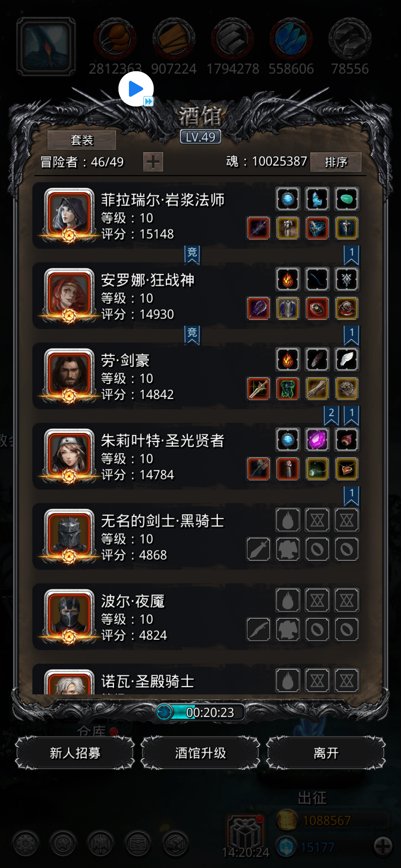Click 劳·剑豪's golden sword weapon icon
The image size is (401, 868).
coord(258,389)
